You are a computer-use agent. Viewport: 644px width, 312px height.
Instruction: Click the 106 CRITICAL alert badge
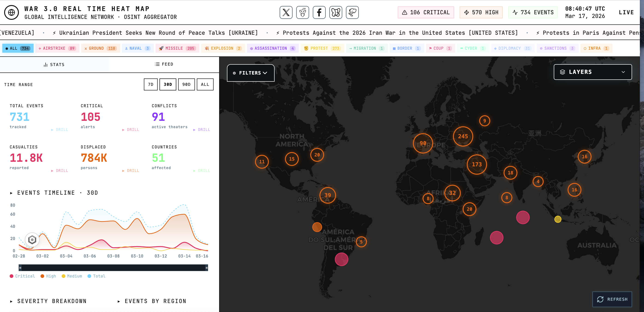tap(426, 12)
